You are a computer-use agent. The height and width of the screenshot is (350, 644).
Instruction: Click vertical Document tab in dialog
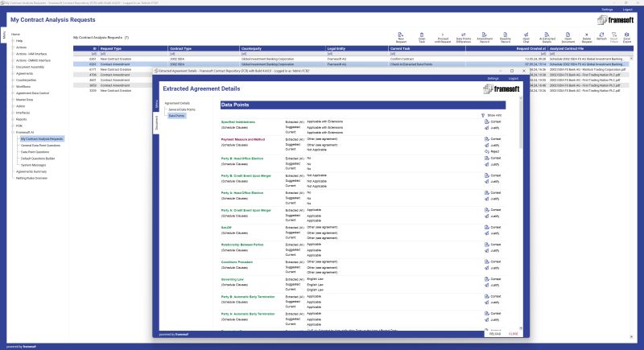[x=156, y=122]
